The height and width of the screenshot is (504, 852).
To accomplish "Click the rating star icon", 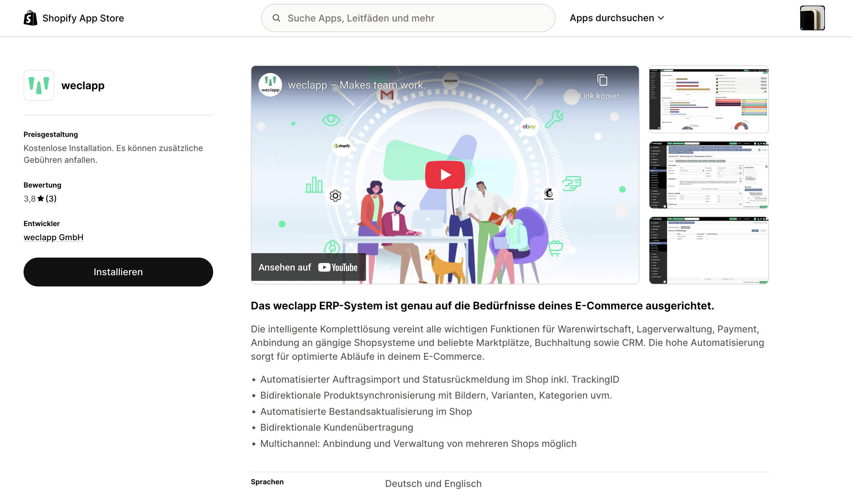I will point(41,198).
